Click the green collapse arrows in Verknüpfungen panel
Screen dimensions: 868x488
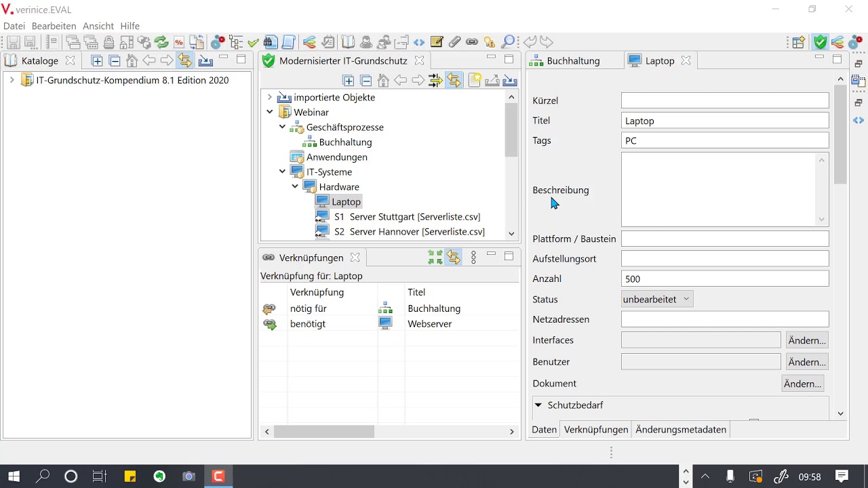pyautogui.click(x=435, y=258)
